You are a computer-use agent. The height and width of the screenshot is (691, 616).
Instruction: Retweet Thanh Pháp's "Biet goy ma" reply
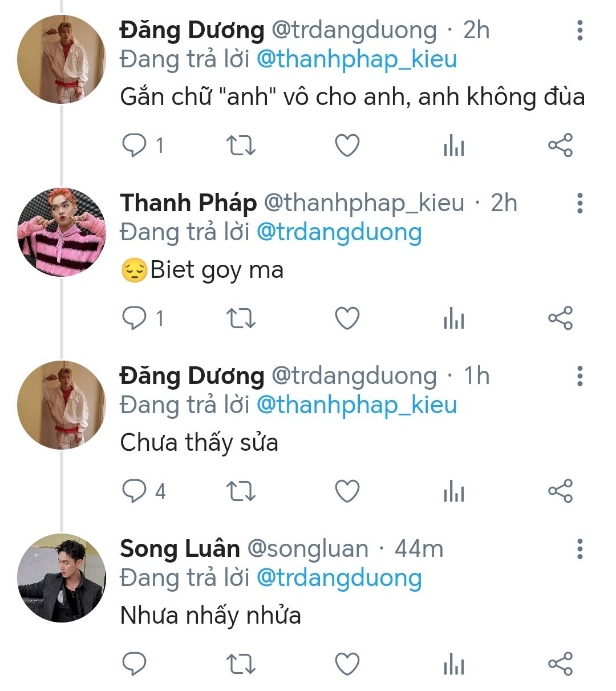pyautogui.click(x=241, y=318)
